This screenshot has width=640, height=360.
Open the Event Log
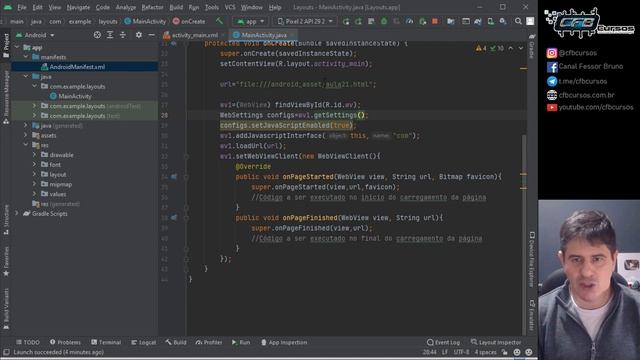(443, 342)
